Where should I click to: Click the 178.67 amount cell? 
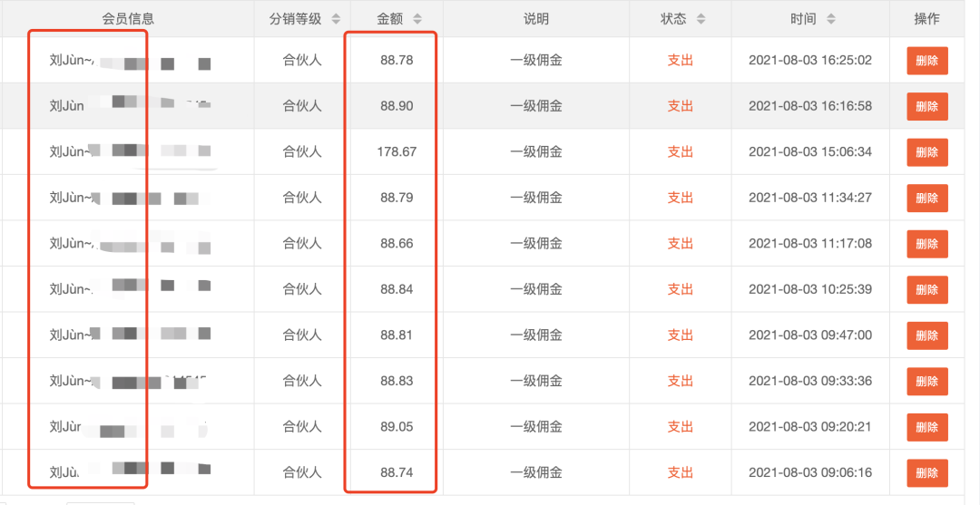click(397, 152)
